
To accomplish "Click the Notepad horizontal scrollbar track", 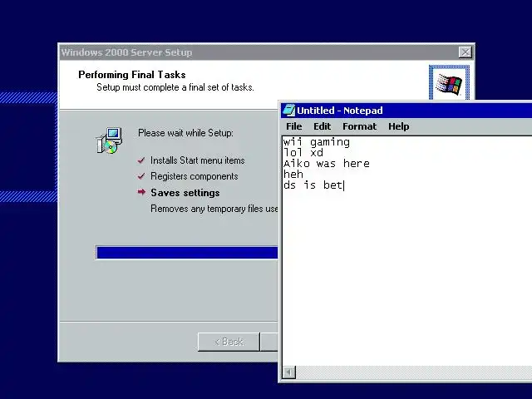I will (414, 372).
